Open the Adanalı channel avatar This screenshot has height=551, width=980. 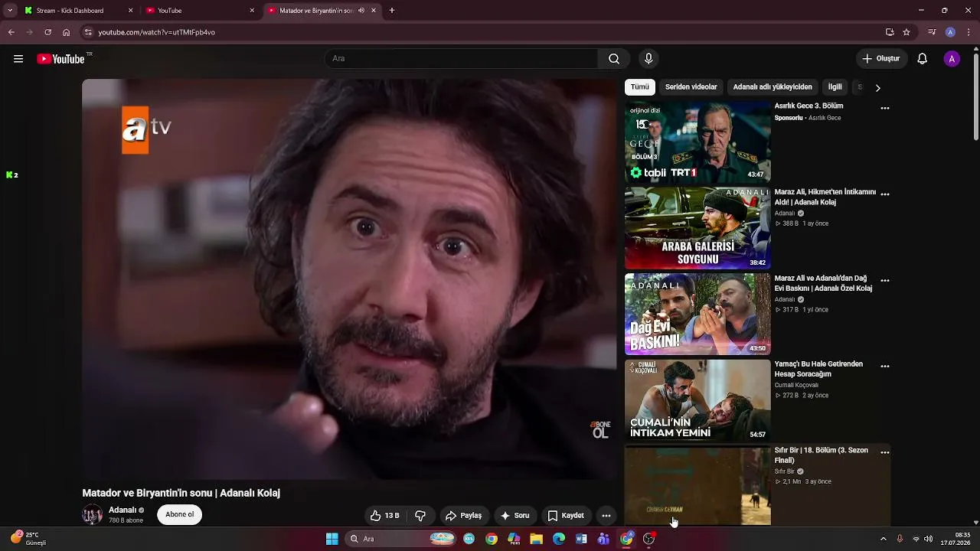(92, 515)
